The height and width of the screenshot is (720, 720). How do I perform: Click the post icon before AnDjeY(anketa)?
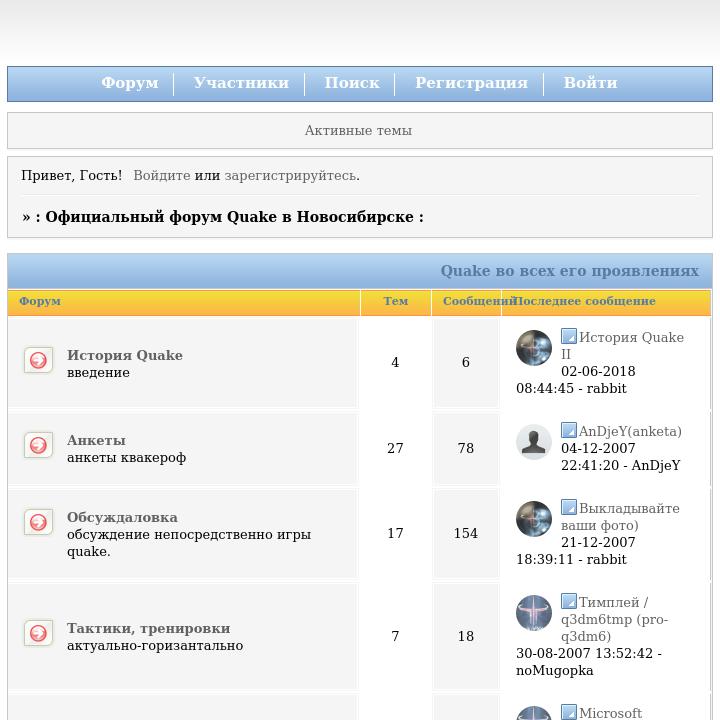coord(568,430)
